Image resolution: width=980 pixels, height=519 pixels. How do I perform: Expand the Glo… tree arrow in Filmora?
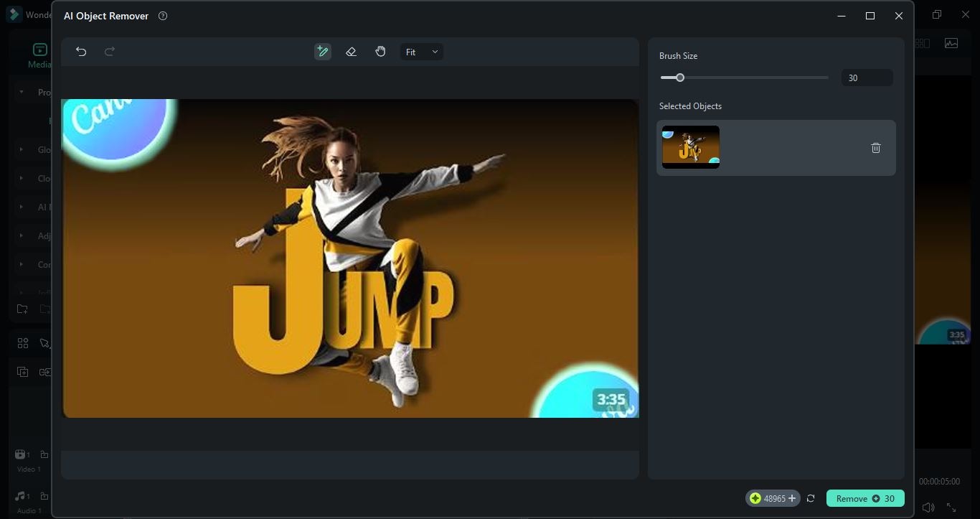(x=22, y=150)
